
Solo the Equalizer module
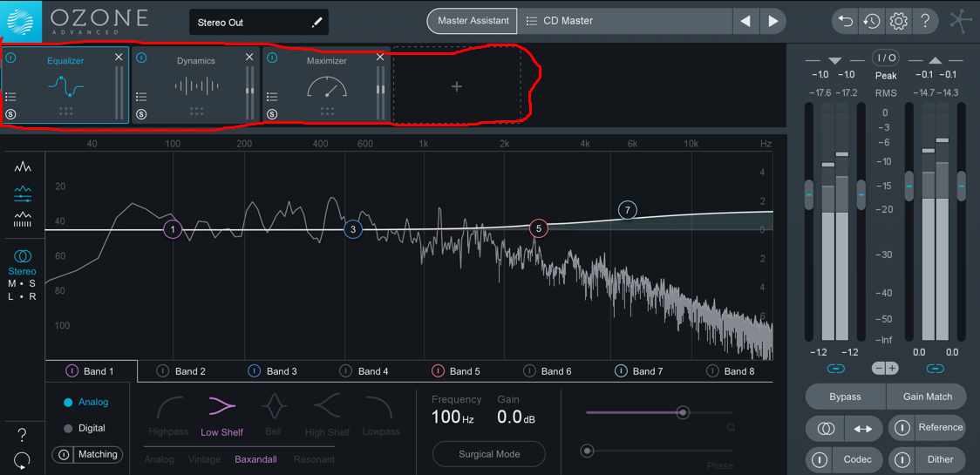point(10,114)
